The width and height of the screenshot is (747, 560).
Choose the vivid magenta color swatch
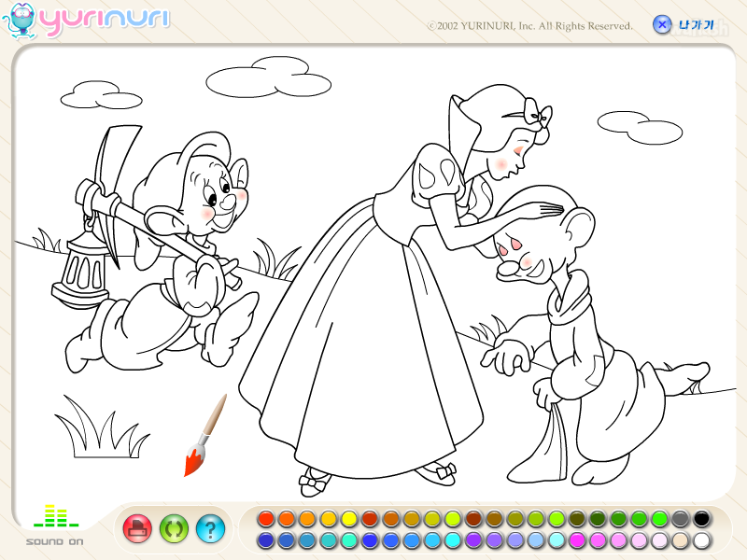[577, 540]
